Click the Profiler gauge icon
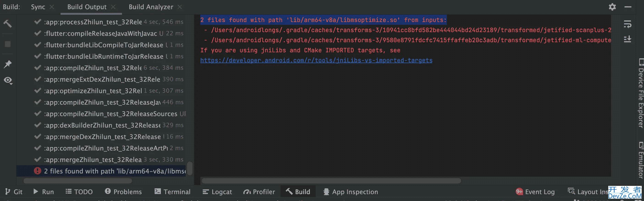This screenshot has width=644, height=201. coord(247,192)
